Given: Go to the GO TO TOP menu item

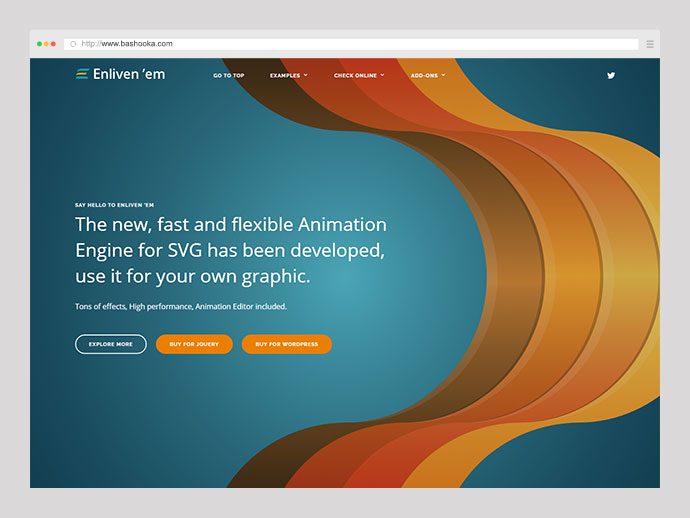Looking at the screenshot, I should [x=229, y=76].
